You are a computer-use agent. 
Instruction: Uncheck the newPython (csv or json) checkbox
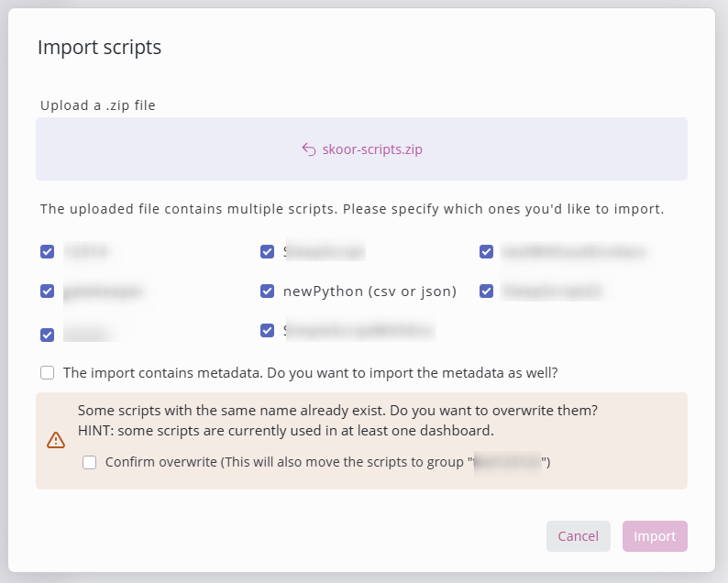pyautogui.click(x=267, y=291)
